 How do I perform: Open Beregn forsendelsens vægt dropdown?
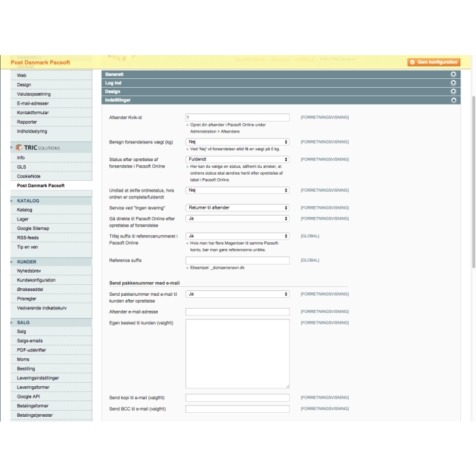pyautogui.click(x=237, y=141)
